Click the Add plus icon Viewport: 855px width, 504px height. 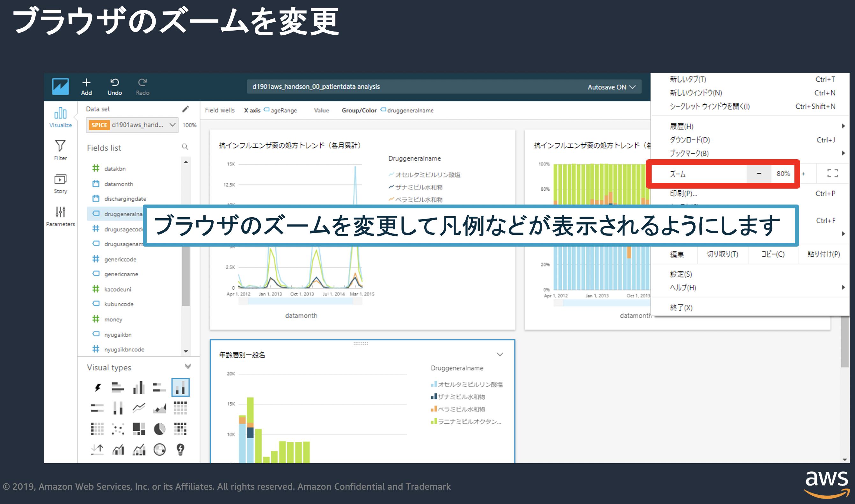[86, 83]
